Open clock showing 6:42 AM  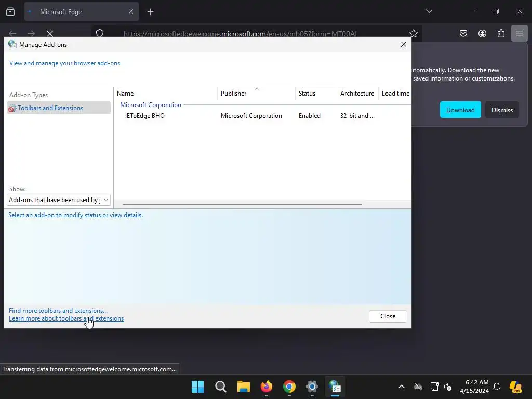[474, 387]
